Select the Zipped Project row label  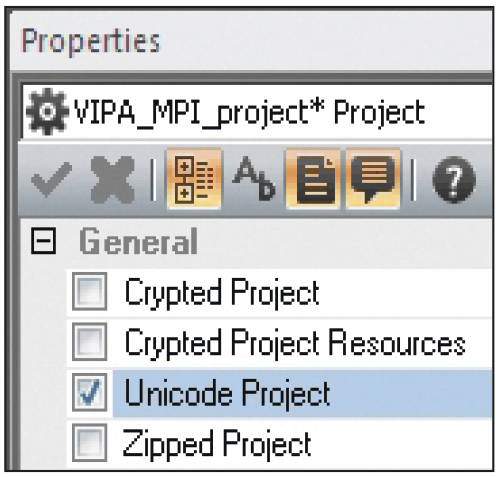(217, 443)
